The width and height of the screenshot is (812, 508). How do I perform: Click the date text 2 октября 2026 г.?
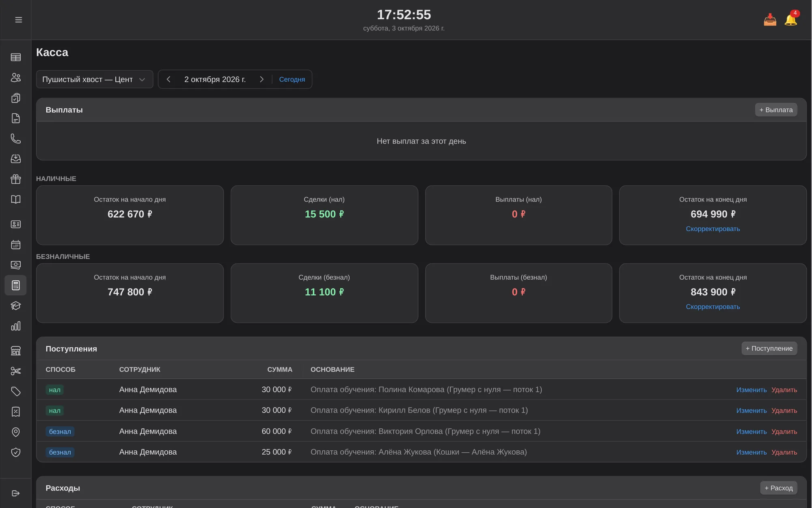pyautogui.click(x=215, y=79)
